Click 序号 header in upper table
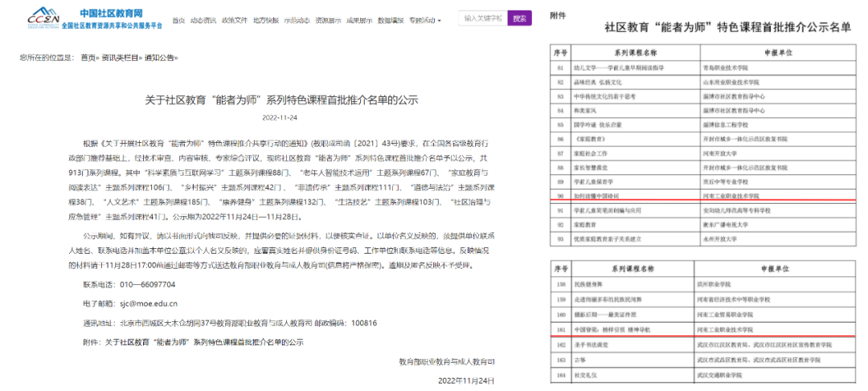Screen dimensions: 868x391 (x=561, y=52)
